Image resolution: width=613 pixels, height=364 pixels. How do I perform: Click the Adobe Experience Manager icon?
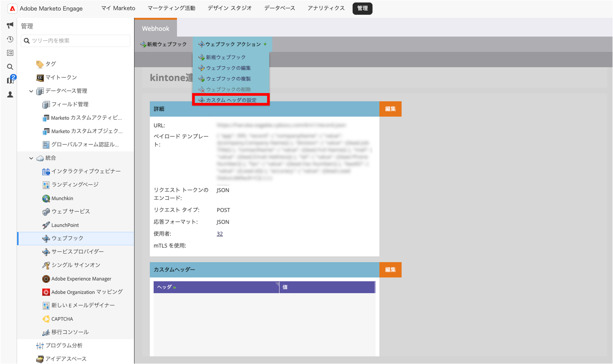point(46,279)
